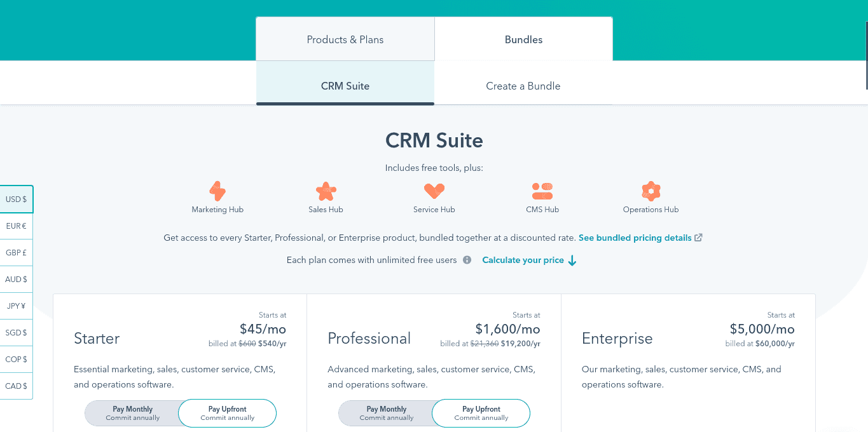868x432 pixels.
Task: Click the Marketing Hub label
Action: (217, 210)
